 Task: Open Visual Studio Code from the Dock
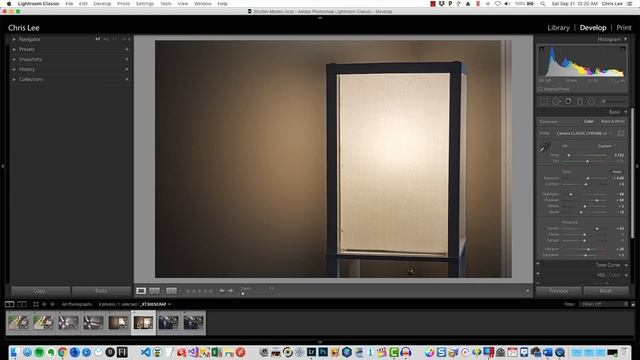[145, 352]
